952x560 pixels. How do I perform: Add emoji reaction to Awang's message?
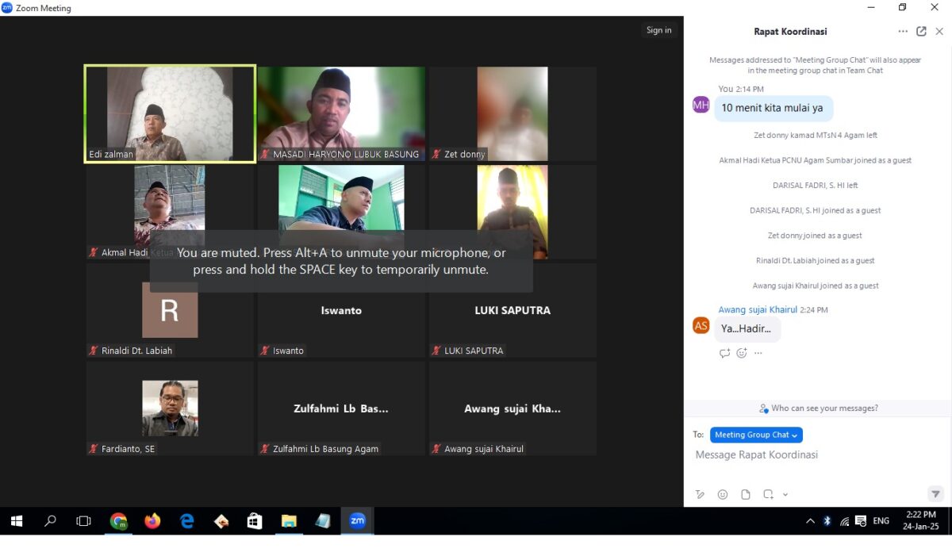[x=742, y=353]
